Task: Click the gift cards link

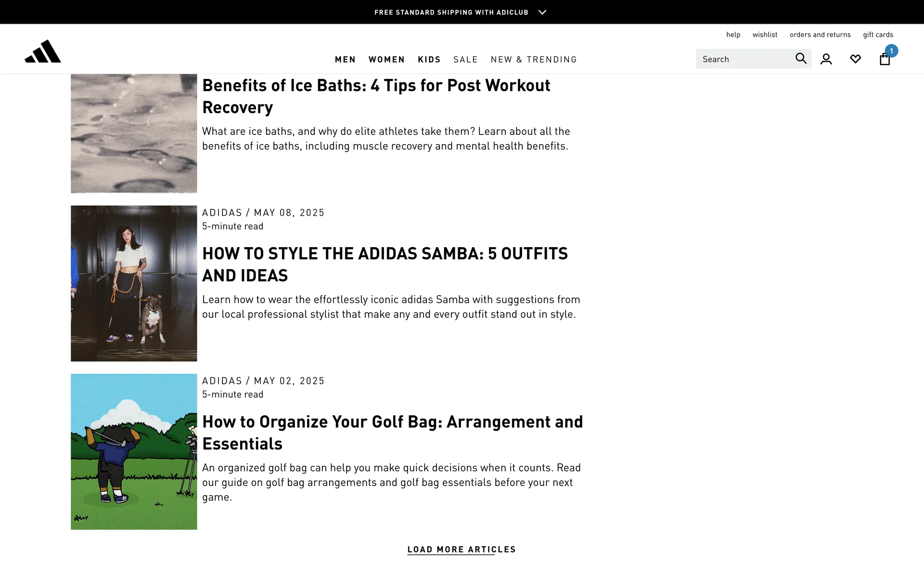Action: (878, 35)
